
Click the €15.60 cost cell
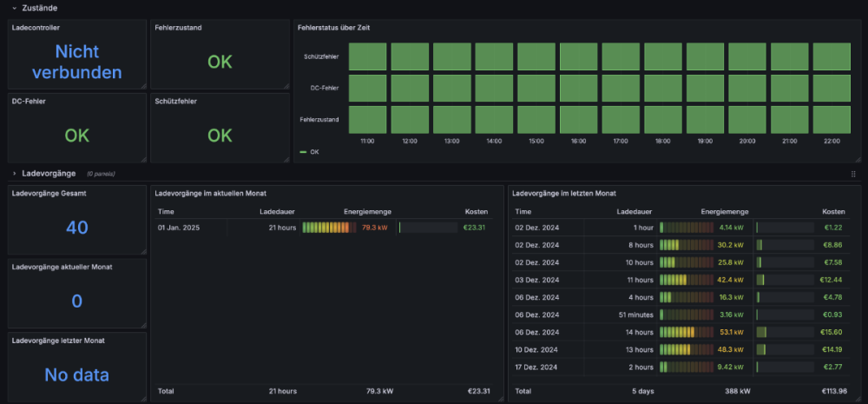pyautogui.click(x=829, y=332)
